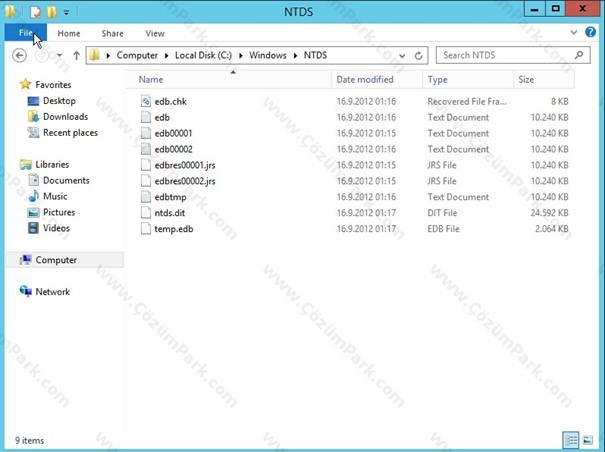The width and height of the screenshot is (605, 452).
Task: Click the ntds.dit file name
Action: (170, 213)
